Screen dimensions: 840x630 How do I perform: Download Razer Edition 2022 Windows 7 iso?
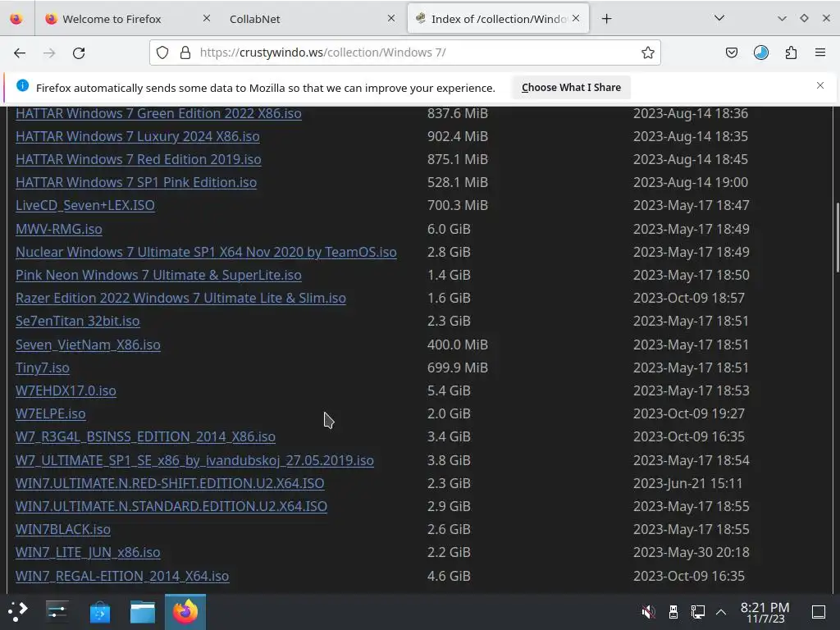click(x=180, y=299)
